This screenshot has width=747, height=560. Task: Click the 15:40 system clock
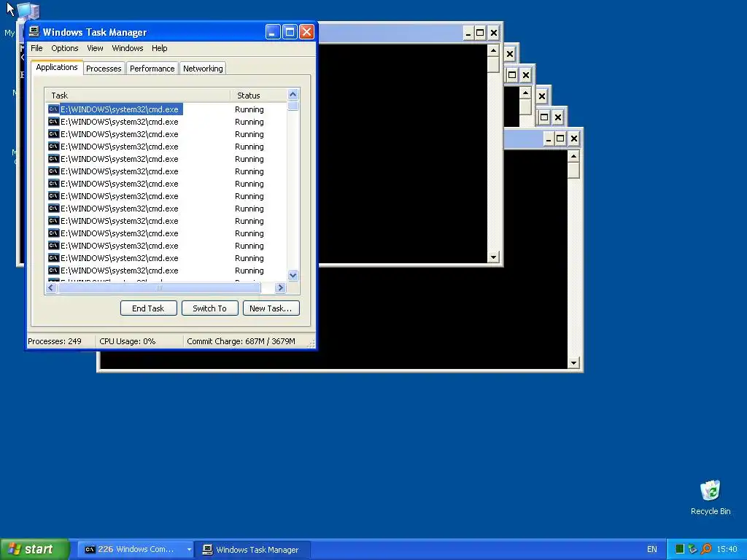click(x=727, y=550)
